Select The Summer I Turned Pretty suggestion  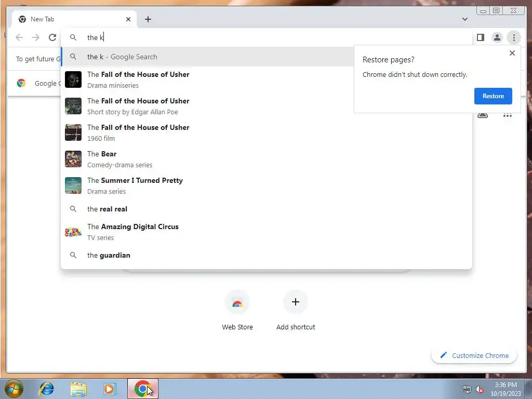[x=267, y=185]
